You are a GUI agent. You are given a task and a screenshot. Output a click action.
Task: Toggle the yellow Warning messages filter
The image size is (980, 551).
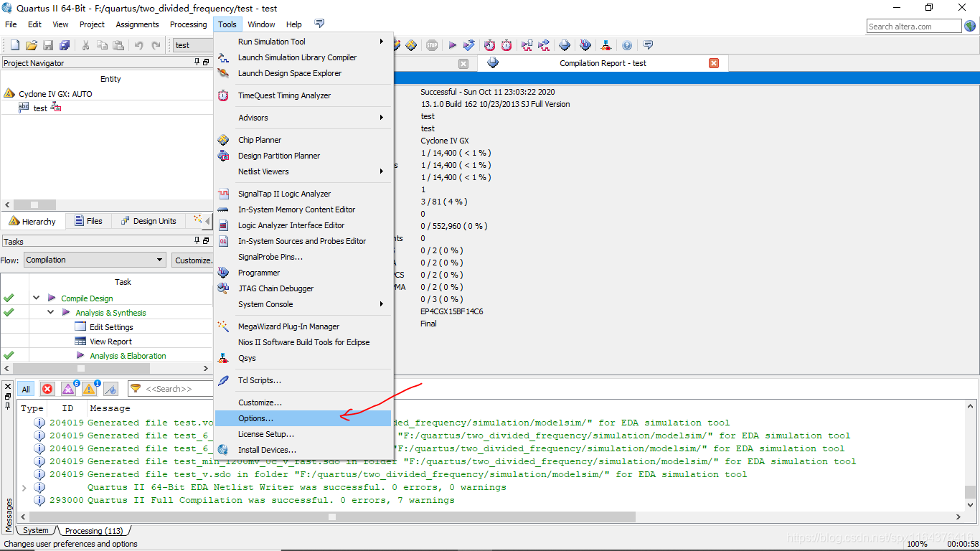90,389
